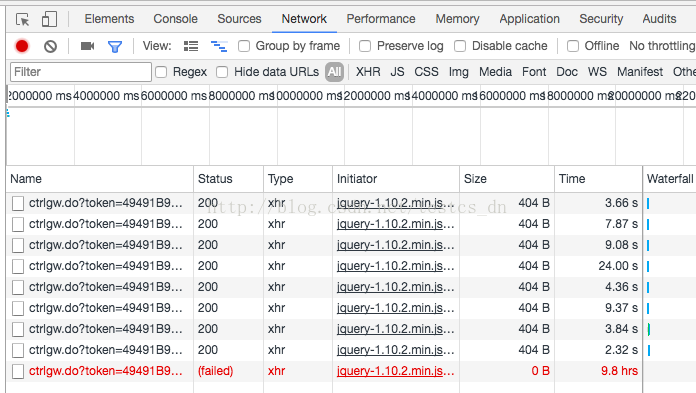
Task: Click the capture screenshots camera icon
Action: (x=87, y=46)
